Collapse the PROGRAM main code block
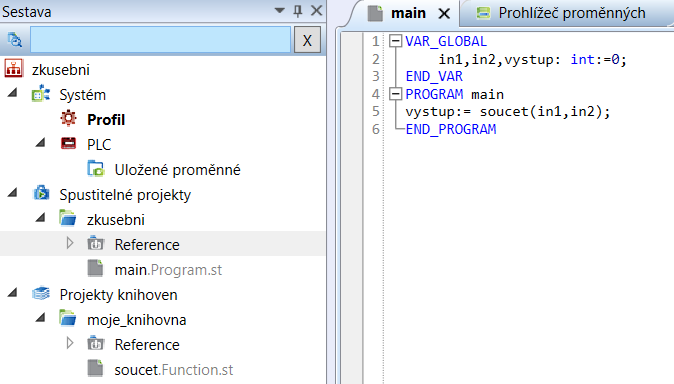674x384 pixels. coord(395,94)
